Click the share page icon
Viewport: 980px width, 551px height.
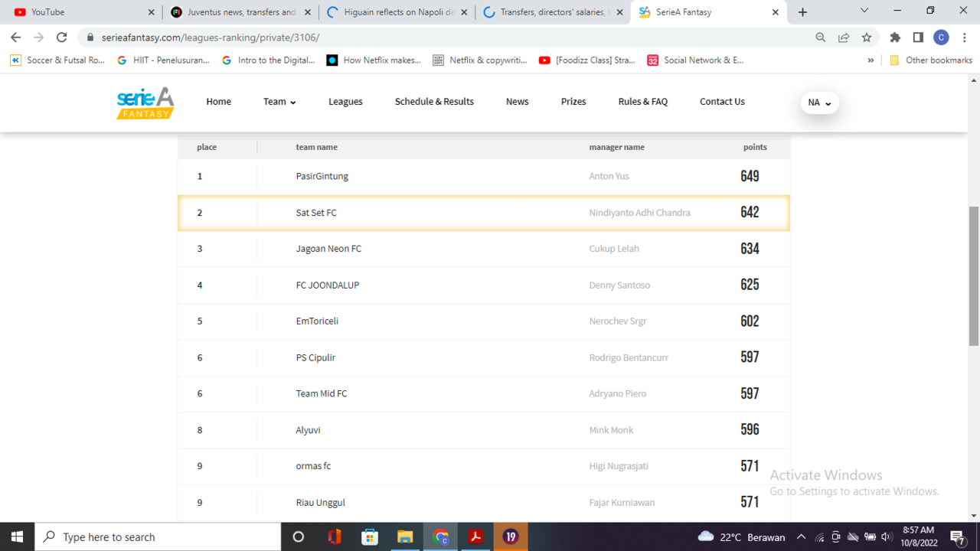click(x=843, y=37)
